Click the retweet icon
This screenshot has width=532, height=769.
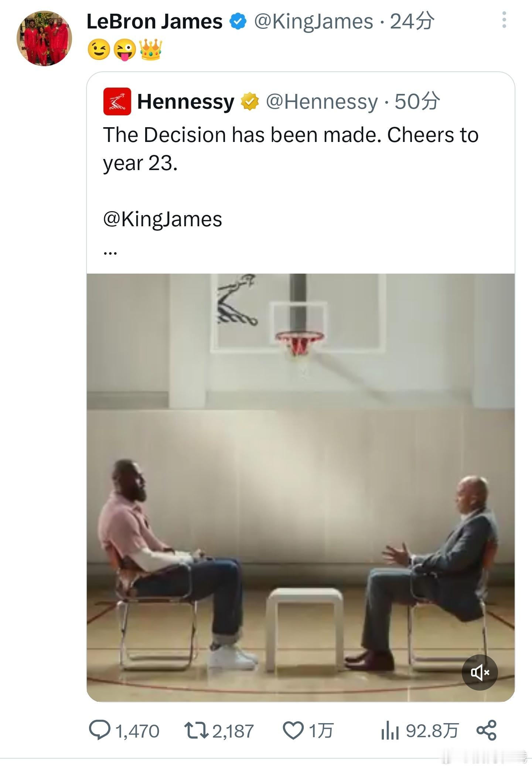[195, 731]
